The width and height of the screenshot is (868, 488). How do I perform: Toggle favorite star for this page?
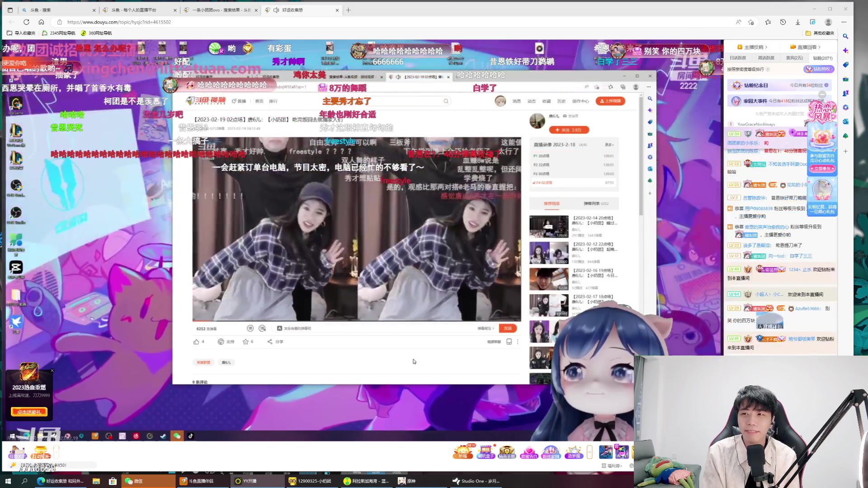(x=751, y=22)
